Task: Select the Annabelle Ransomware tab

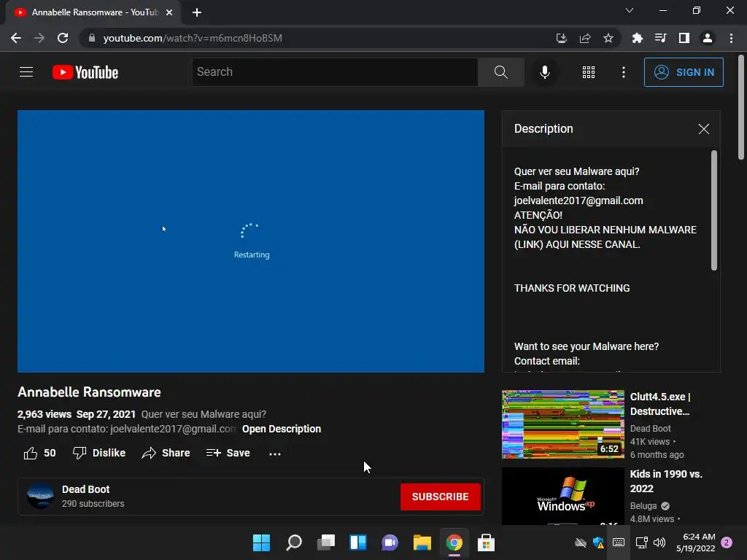Action: 93,12
